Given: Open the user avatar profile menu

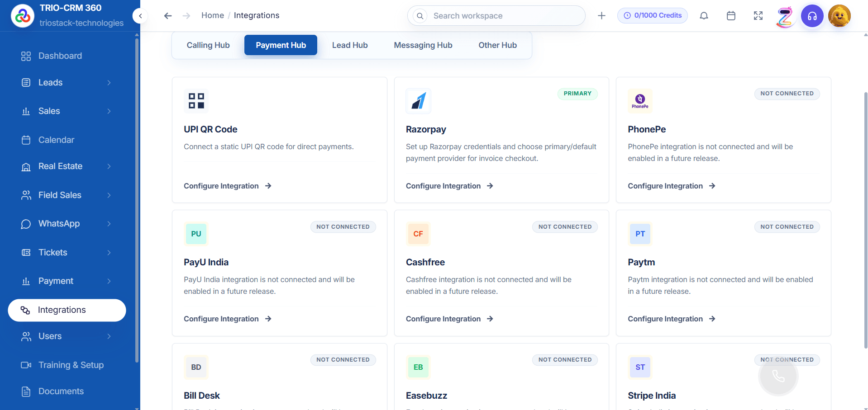Looking at the screenshot, I should 839,16.
